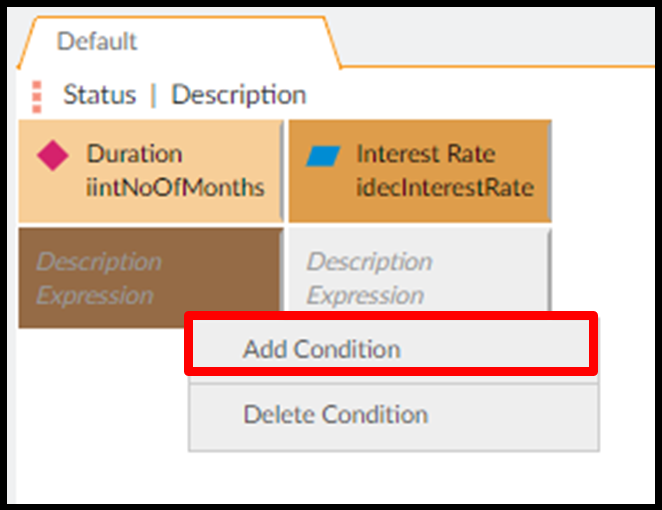Click the iintNoOfMonths variable name

tap(175, 187)
